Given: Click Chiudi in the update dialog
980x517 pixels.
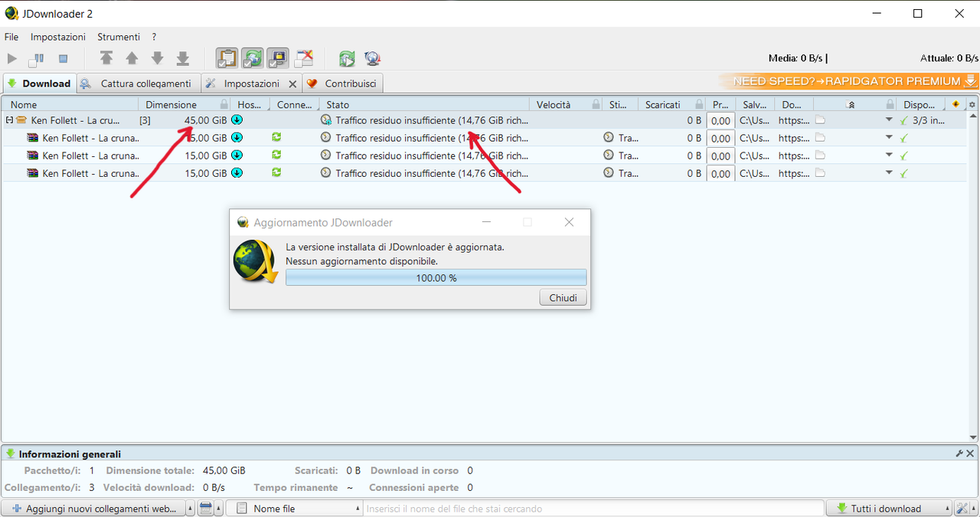Looking at the screenshot, I should [x=563, y=298].
